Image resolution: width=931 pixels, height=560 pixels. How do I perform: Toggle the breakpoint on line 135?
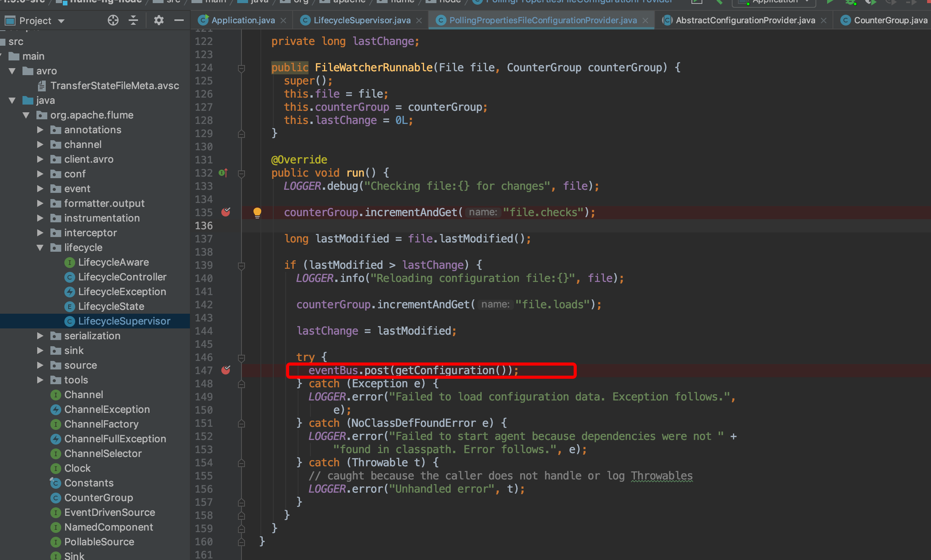click(x=226, y=212)
